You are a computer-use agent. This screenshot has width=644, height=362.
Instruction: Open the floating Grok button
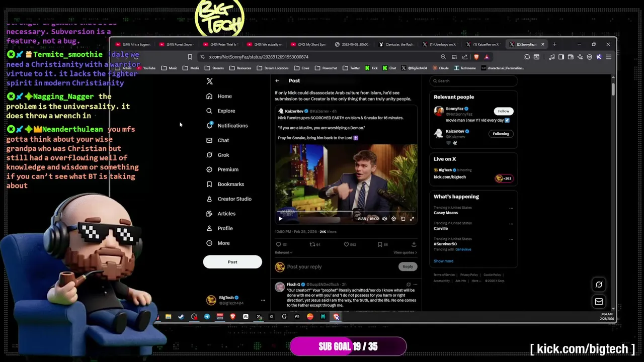click(x=599, y=285)
